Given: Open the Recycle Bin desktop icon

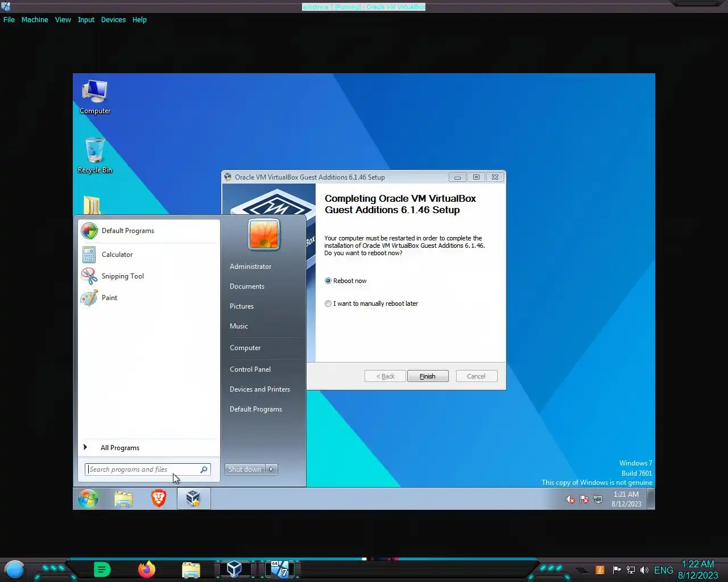Looking at the screenshot, I should click(x=95, y=156).
